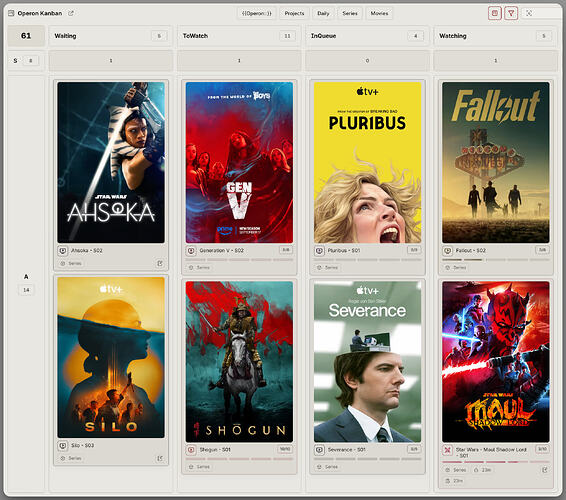Open the Fallout poster thumbnail
The image size is (566, 500).
click(496, 162)
